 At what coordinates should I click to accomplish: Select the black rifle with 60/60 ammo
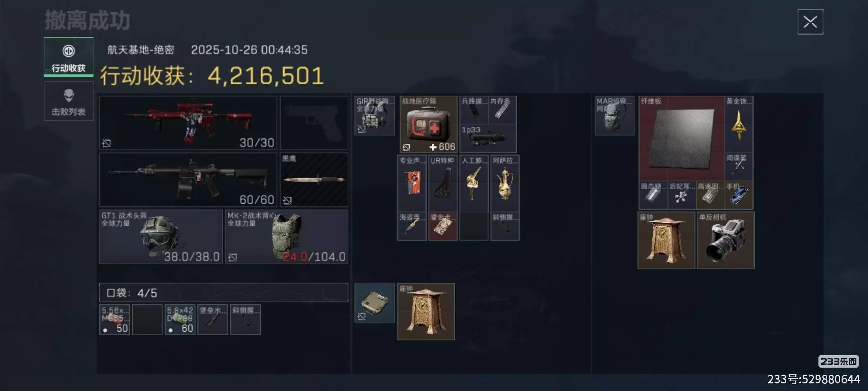[188, 180]
